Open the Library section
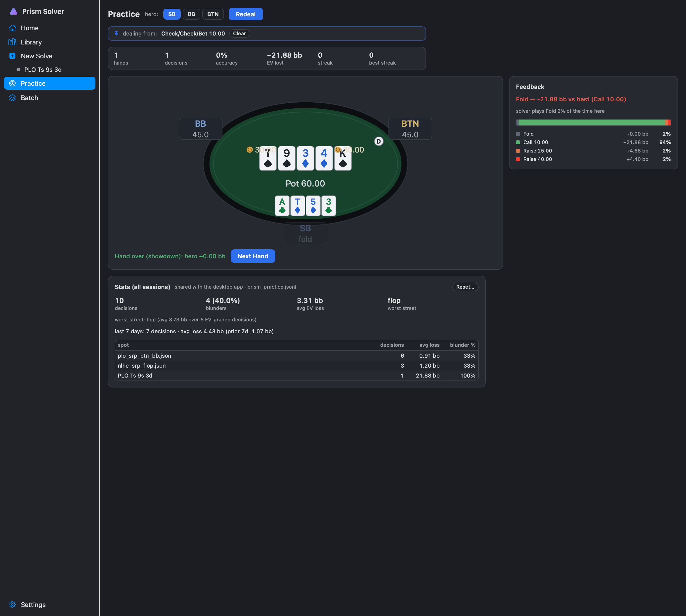 pos(50,42)
